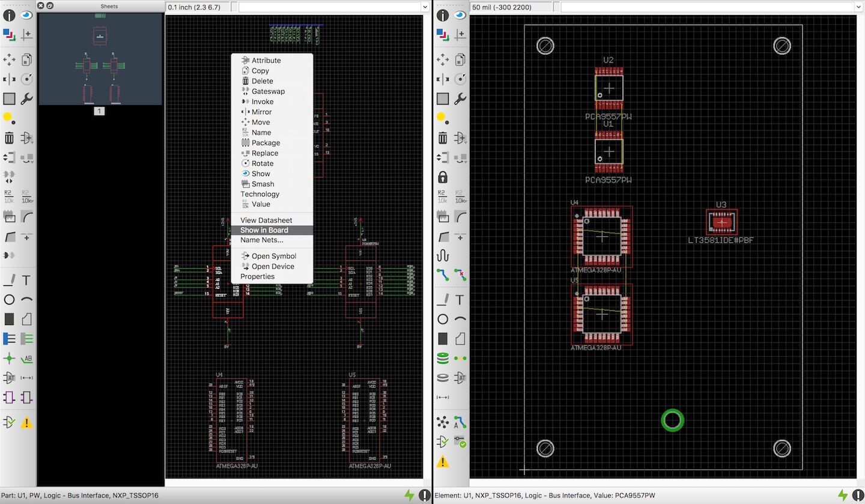The height and width of the screenshot is (504, 865).
Task: Click the board command line text field
Action: coord(708,7)
